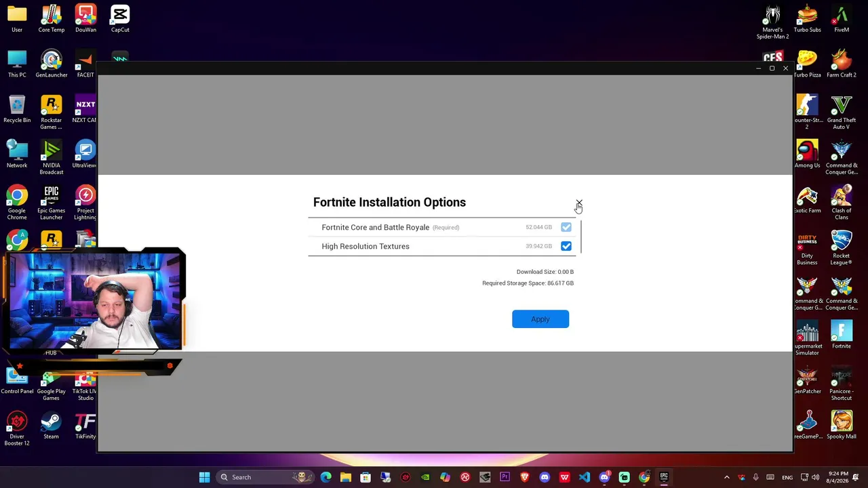Open GenPatcher desktop shortcut
868x488 pixels.
pyautogui.click(x=807, y=381)
